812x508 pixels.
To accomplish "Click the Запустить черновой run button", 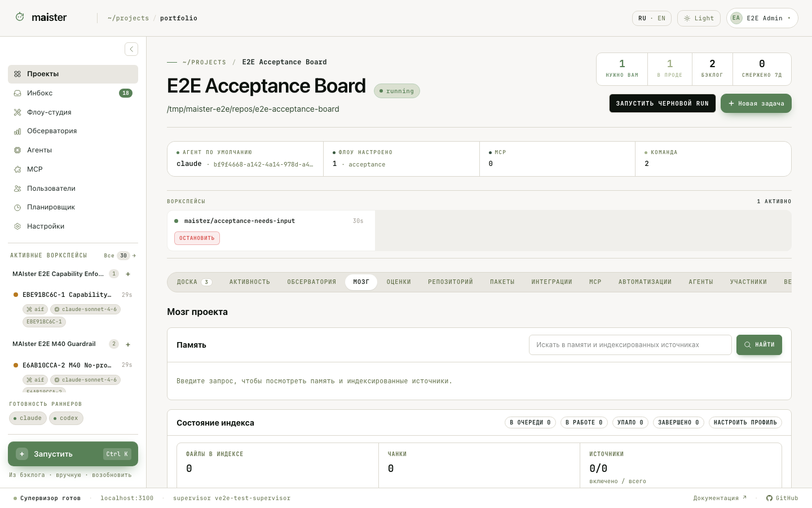I will pyautogui.click(x=663, y=103).
